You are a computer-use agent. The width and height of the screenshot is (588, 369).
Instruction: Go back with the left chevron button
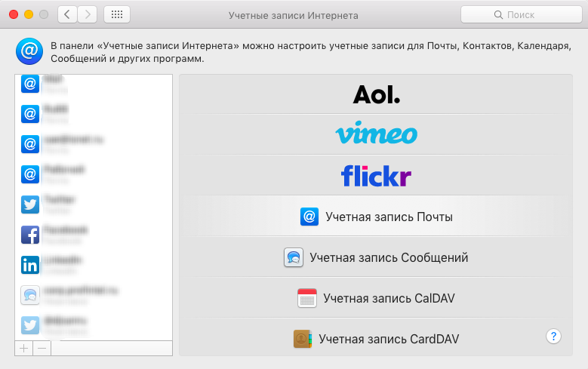(67, 14)
